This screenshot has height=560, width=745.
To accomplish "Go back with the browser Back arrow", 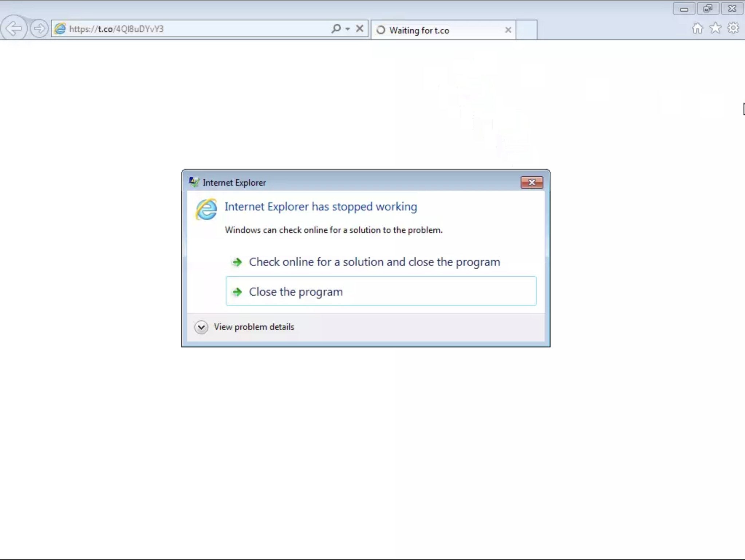I will click(14, 28).
